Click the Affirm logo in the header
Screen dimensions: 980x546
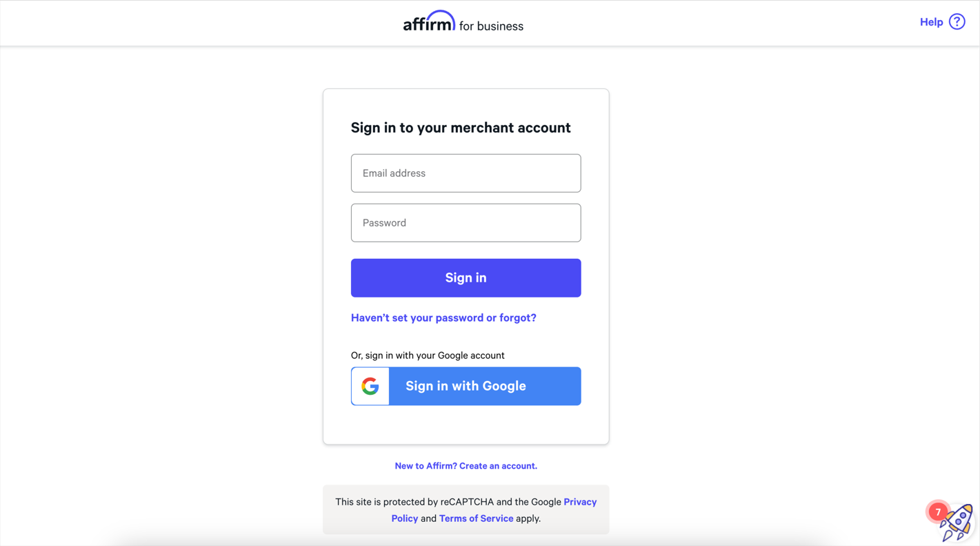pos(429,21)
